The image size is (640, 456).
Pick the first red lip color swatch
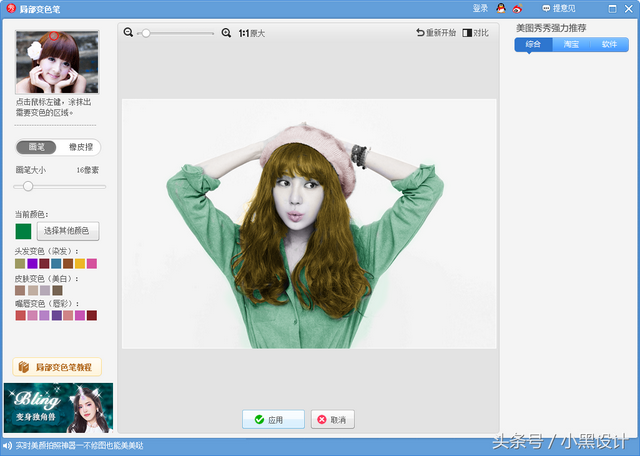coord(20,315)
